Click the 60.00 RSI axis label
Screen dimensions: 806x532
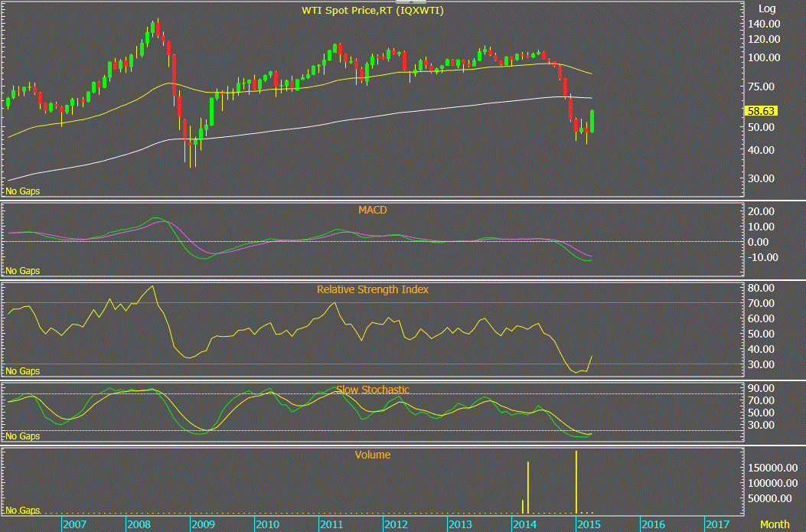click(x=761, y=318)
